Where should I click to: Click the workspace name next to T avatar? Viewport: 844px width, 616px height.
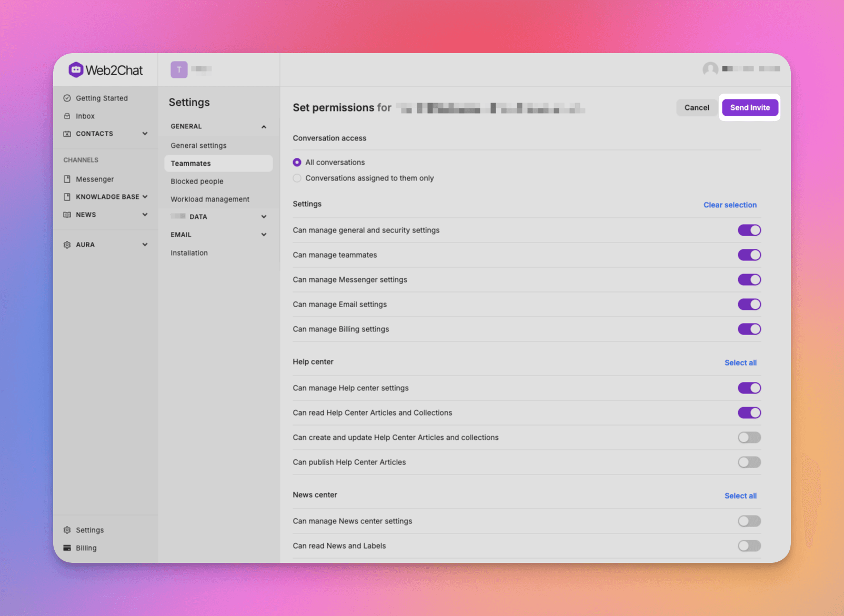click(202, 69)
